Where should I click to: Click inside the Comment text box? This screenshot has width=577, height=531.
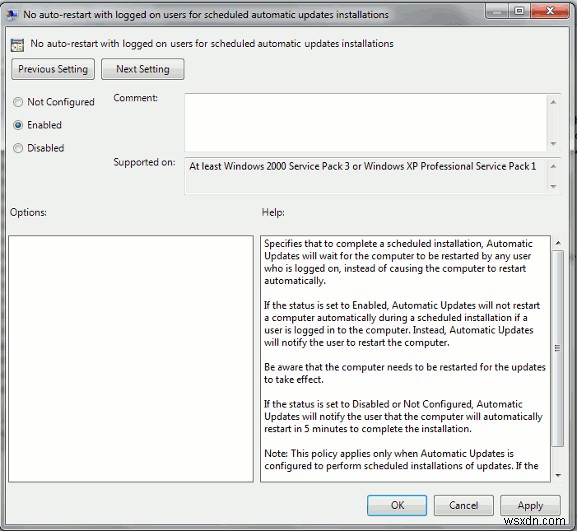pos(365,123)
